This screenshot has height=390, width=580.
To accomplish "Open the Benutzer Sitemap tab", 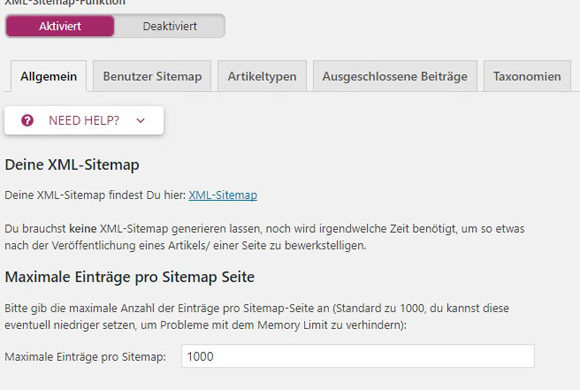I will [x=152, y=76].
